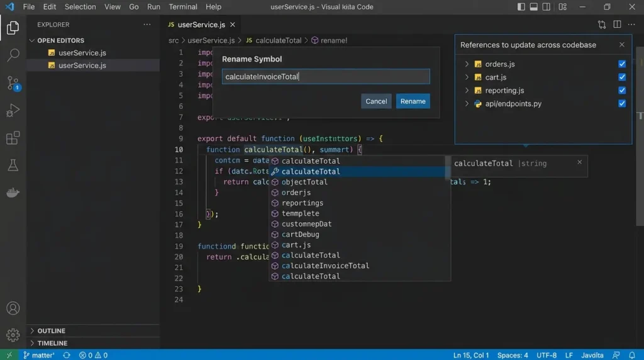Open the Terminal menu
Screen dimensions: 644x360
(x=183, y=7)
